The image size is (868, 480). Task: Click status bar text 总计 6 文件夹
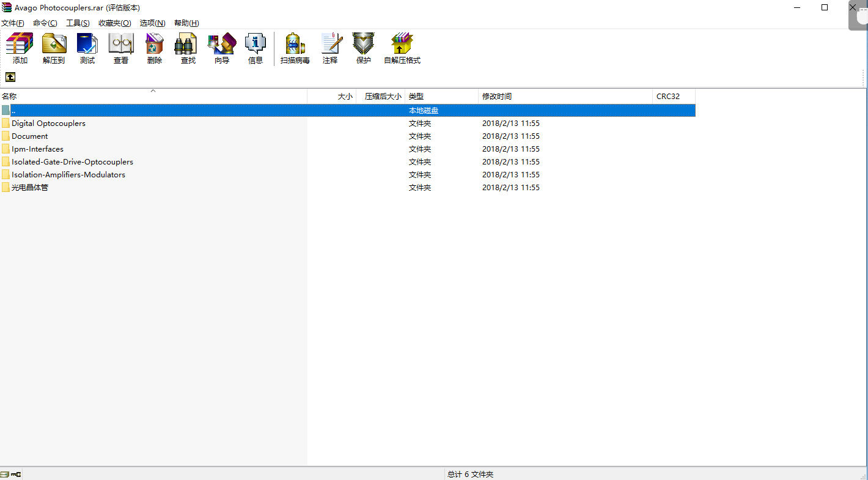coord(470,474)
